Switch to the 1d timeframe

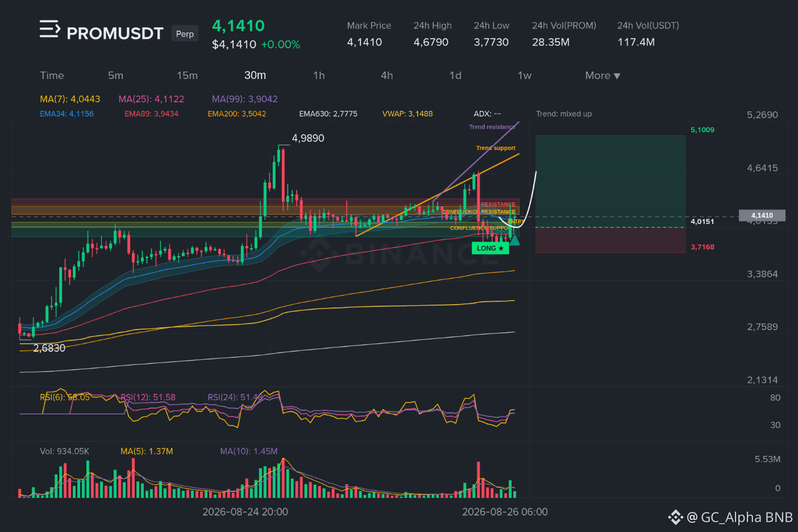[x=455, y=76]
